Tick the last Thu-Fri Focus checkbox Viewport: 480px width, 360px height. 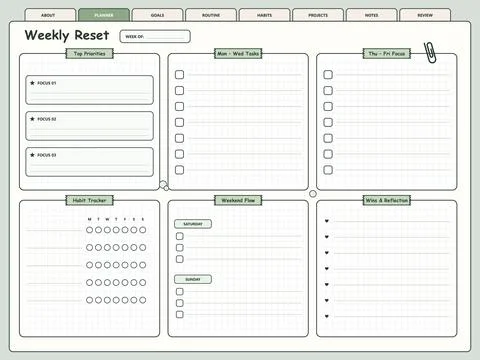click(x=328, y=170)
